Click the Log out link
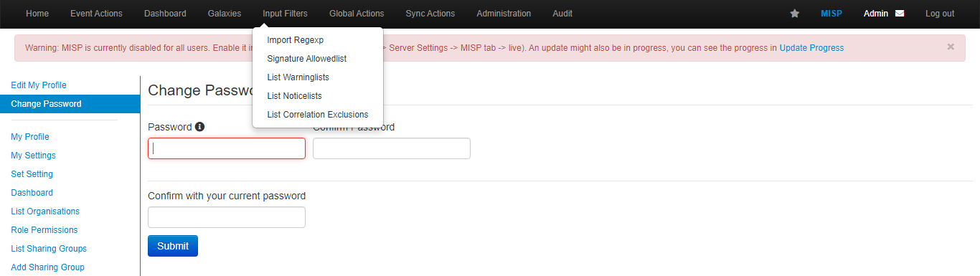This screenshot has width=980, height=276. pyautogui.click(x=940, y=14)
